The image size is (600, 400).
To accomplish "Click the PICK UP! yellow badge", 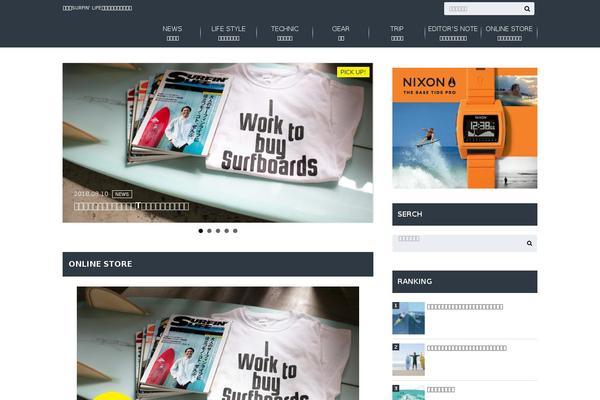I will [353, 72].
